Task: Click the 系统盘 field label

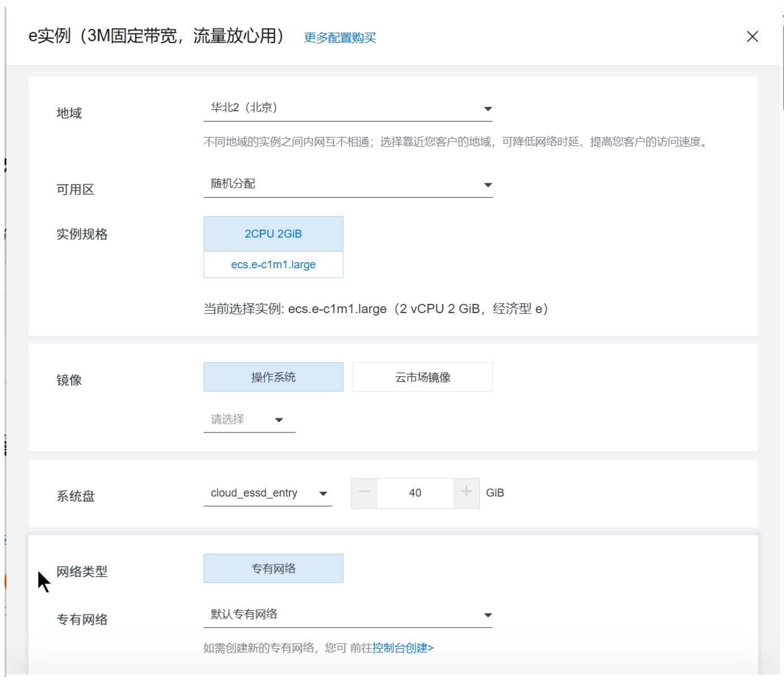Action: 75,496
